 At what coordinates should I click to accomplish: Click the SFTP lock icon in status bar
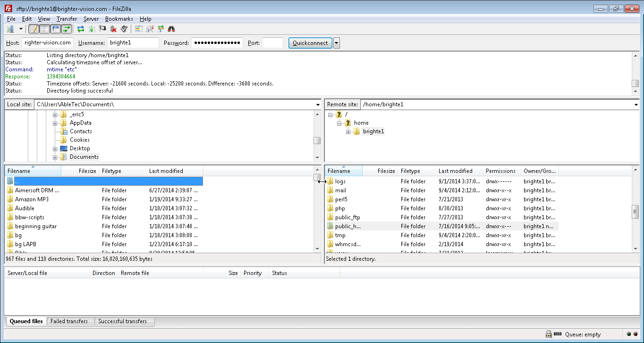tap(549, 334)
